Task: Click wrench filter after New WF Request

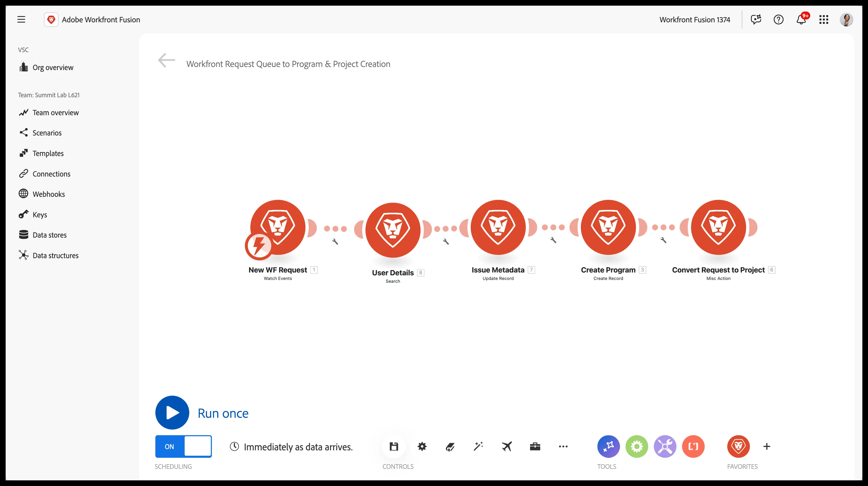Action: coord(335,241)
